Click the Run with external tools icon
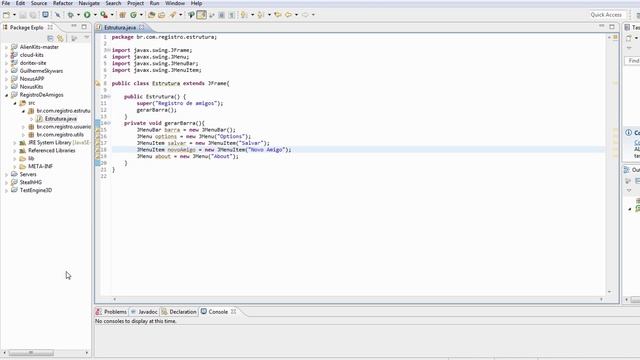Image resolution: width=640 pixels, height=360 pixels. point(104,15)
